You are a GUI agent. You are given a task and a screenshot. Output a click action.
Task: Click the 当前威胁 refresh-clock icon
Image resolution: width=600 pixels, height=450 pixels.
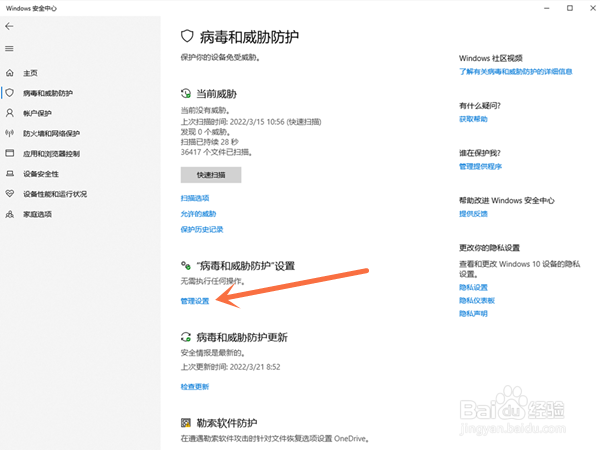(186, 93)
